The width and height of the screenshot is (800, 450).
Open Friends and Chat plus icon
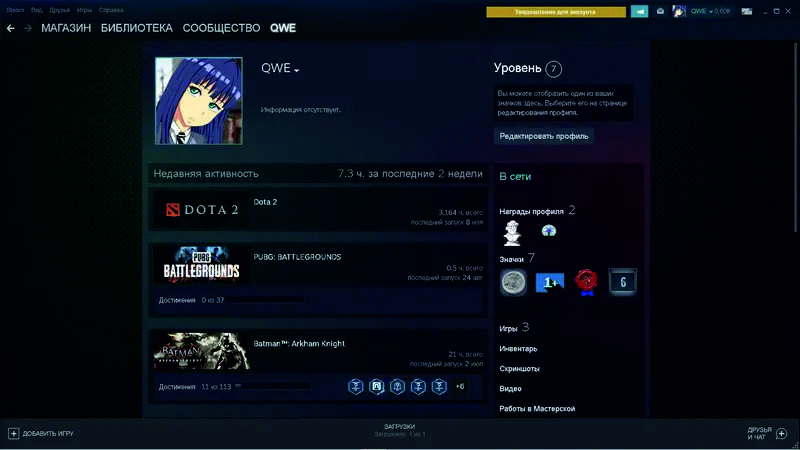click(x=782, y=434)
